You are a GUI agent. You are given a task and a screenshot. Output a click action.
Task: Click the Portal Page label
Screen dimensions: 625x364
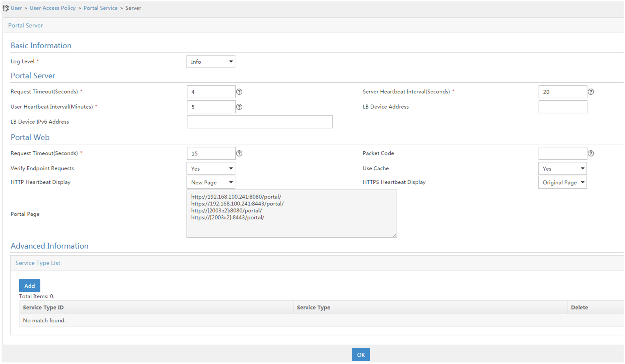[25, 214]
